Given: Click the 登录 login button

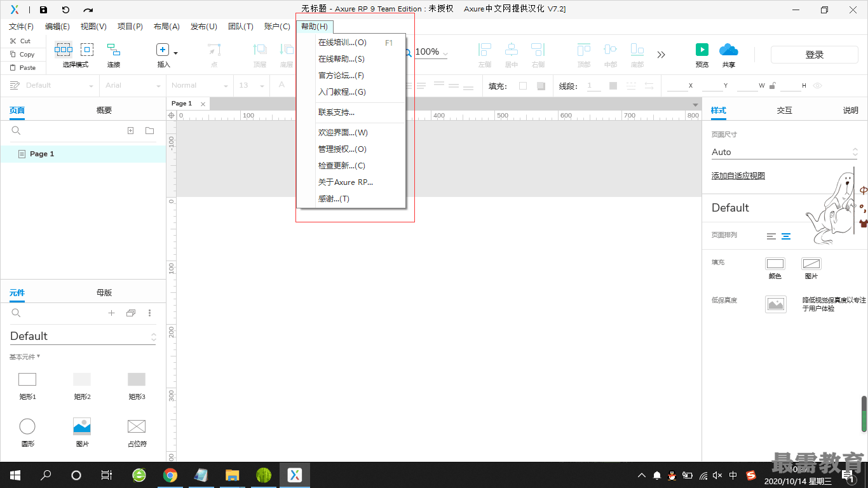Looking at the screenshot, I should (815, 55).
